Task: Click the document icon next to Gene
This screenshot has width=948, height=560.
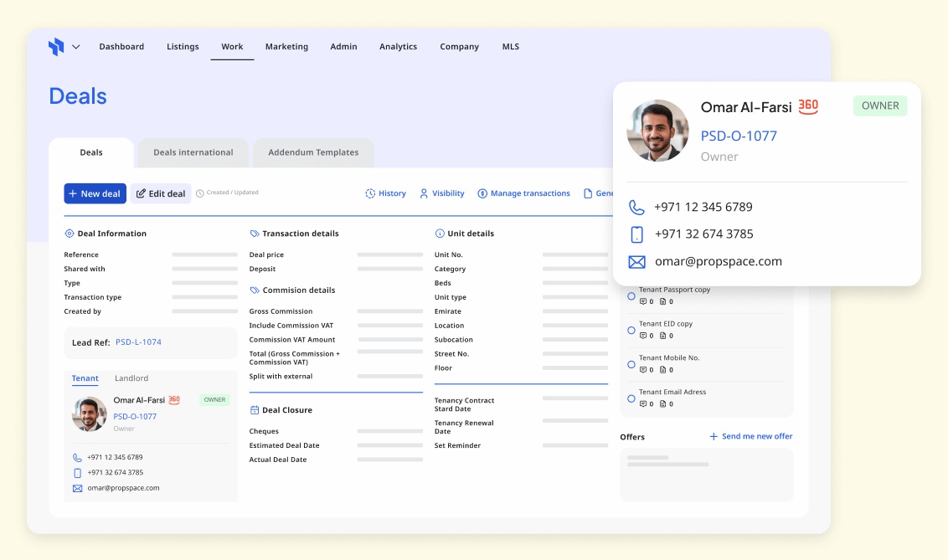Action: tap(588, 193)
